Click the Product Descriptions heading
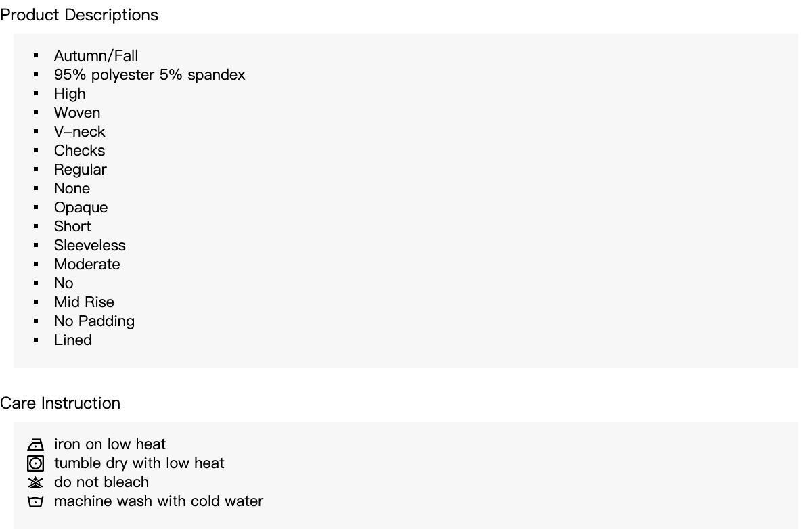This screenshot has width=812, height=529. click(x=79, y=15)
